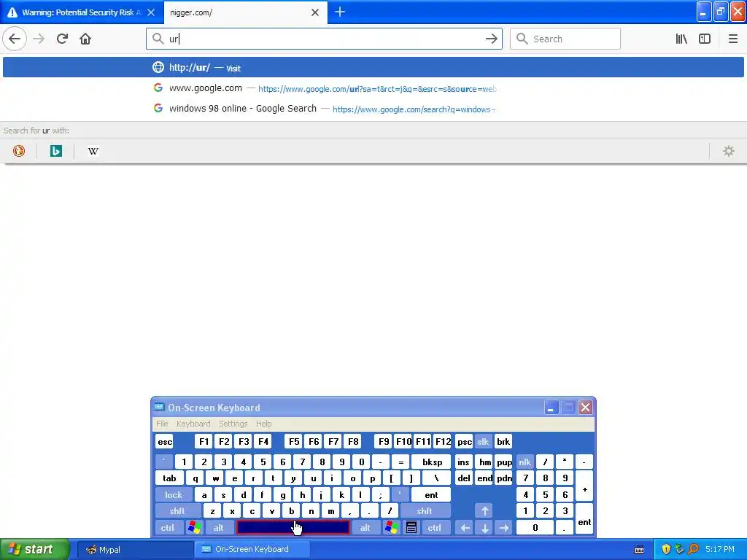The image size is (747, 560).
Task: Click the Search box field
Action: tap(565, 39)
